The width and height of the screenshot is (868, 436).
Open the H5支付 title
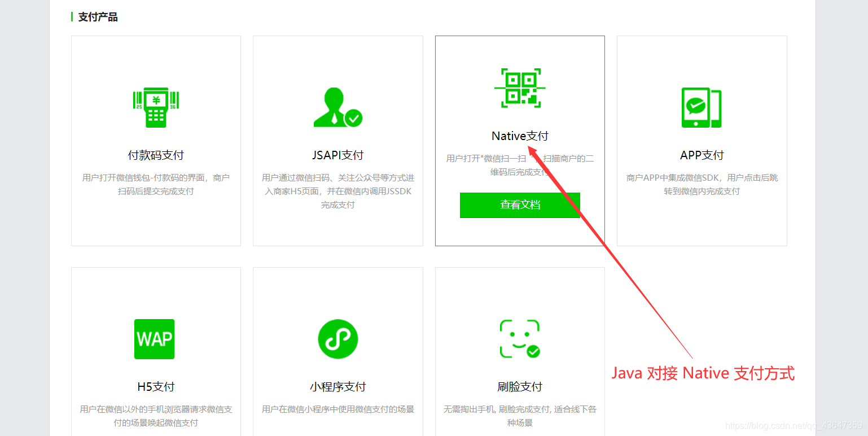click(156, 387)
